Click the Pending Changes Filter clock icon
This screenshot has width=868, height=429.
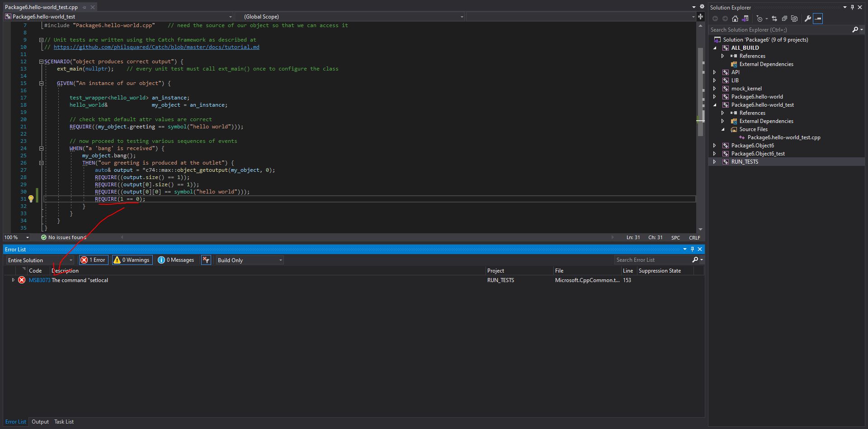coord(759,19)
